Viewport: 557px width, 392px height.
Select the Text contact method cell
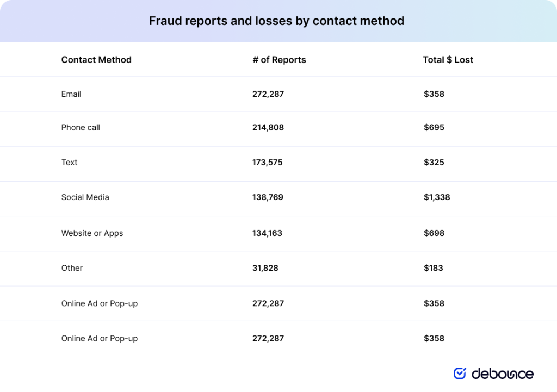[x=70, y=163]
